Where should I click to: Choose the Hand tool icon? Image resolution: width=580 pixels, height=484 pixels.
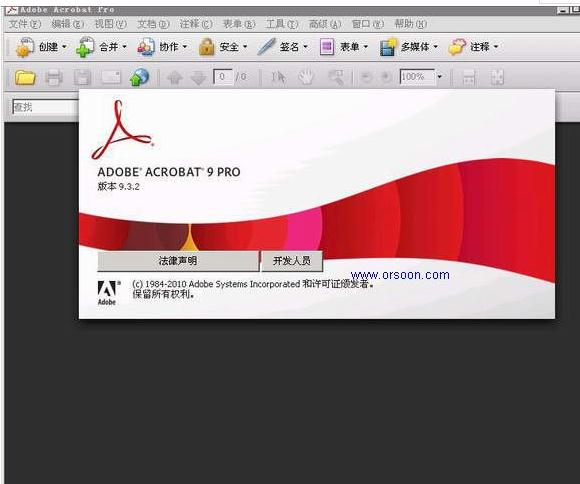pyautogui.click(x=306, y=77)
